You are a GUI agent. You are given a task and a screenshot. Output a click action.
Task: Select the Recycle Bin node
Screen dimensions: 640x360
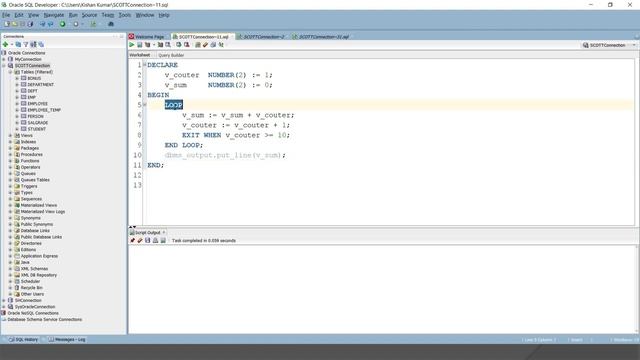[31, 288]
